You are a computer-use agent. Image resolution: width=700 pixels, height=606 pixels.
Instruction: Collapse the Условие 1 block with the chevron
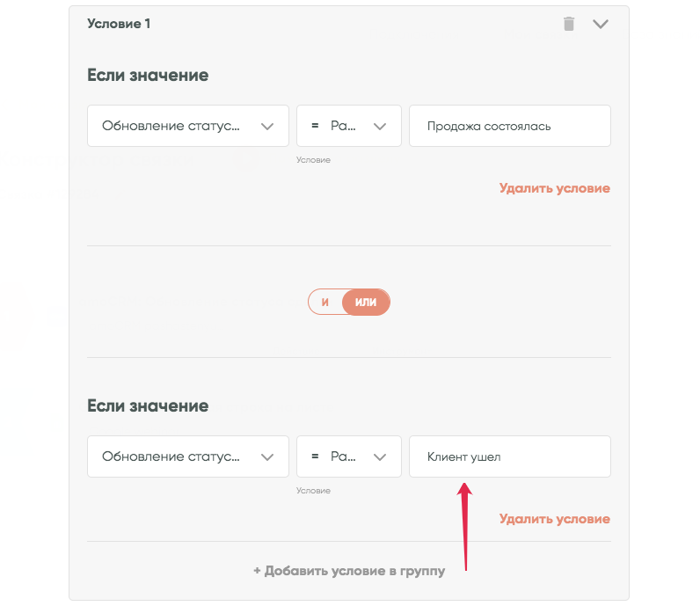(601, 24)
